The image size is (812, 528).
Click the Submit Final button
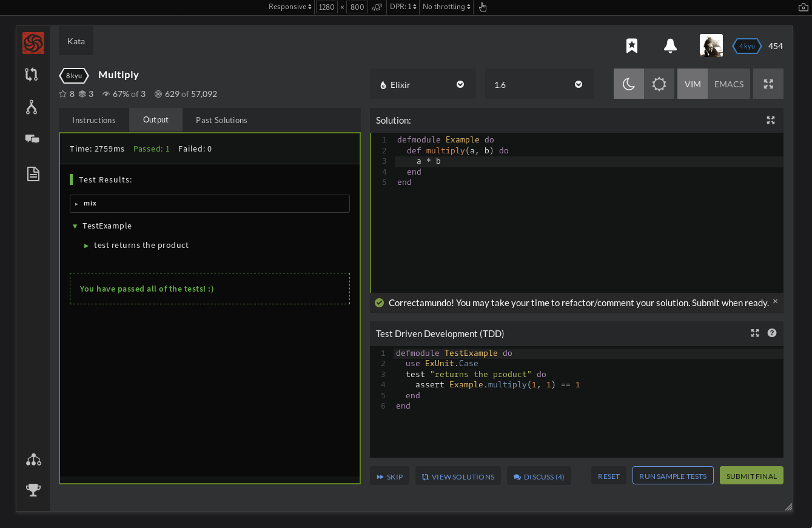point(751,475)
